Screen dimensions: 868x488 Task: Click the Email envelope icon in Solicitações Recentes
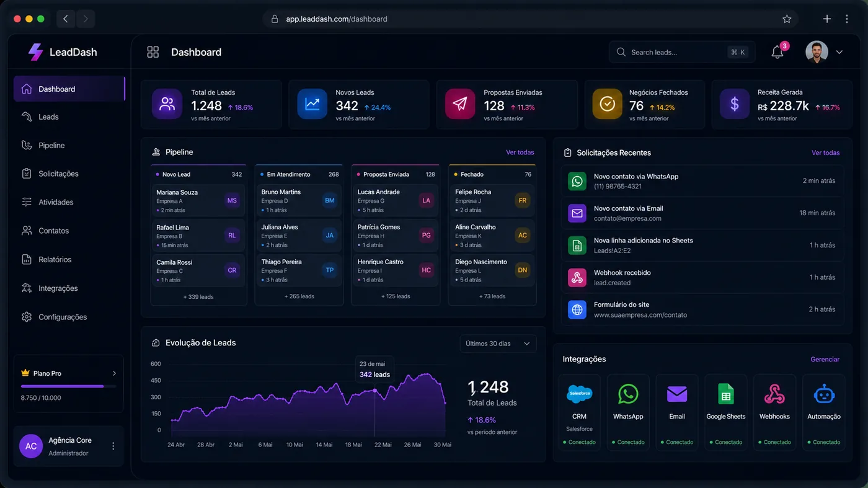(x=577, y=213)
